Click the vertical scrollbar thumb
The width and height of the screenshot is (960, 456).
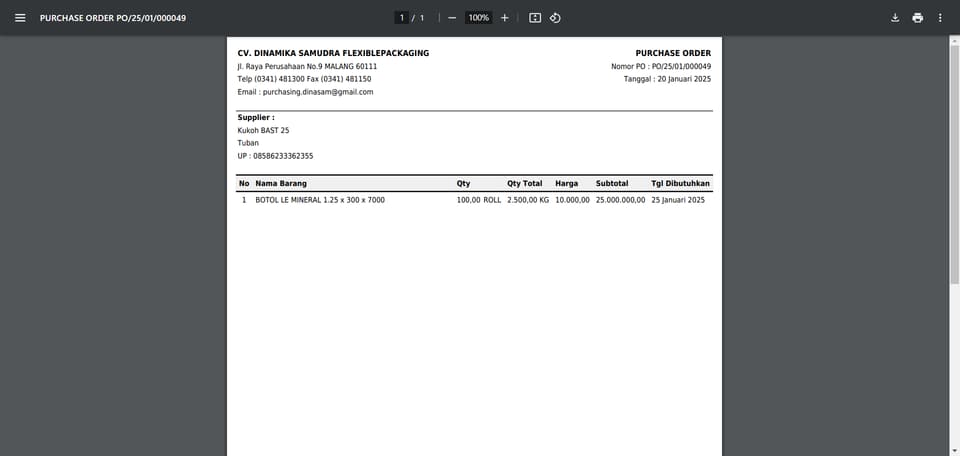(x=954, y=163)
